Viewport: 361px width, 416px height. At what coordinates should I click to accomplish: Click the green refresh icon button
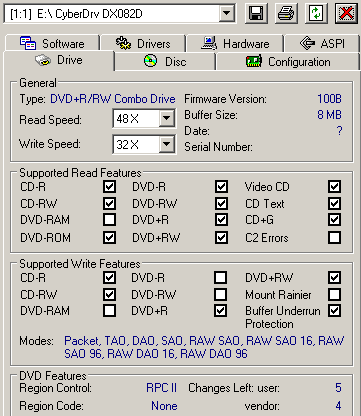[316, 13]
